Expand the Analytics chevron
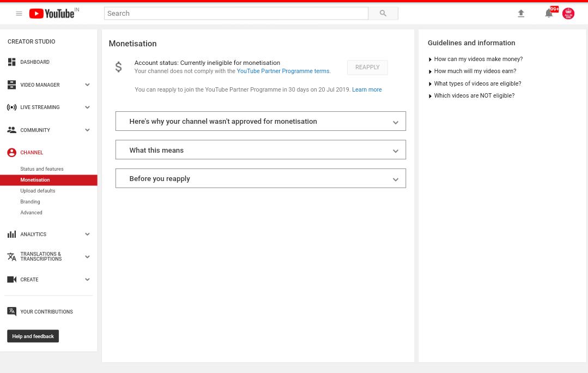 pyautogui.click(x=87, y=234)
